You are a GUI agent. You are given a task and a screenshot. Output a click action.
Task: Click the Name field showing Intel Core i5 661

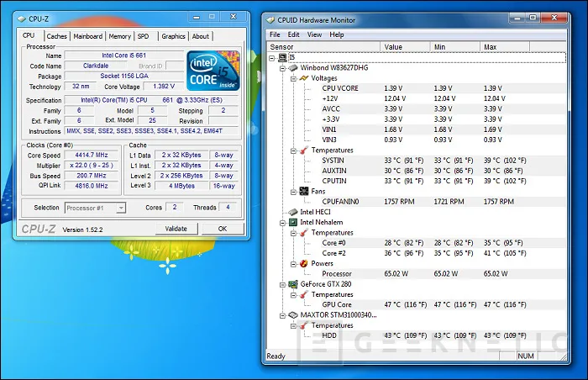pyautogui.click(x=123, y=55)
